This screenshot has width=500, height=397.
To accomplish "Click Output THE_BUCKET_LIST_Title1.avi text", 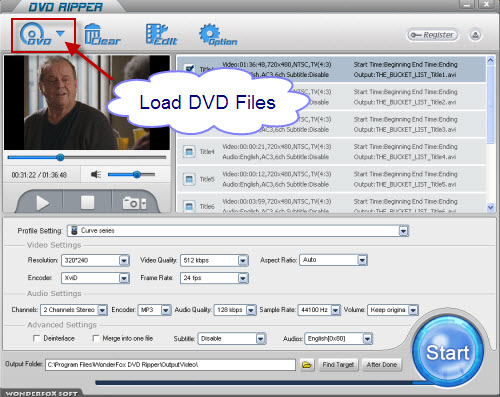I will [405, 75].
